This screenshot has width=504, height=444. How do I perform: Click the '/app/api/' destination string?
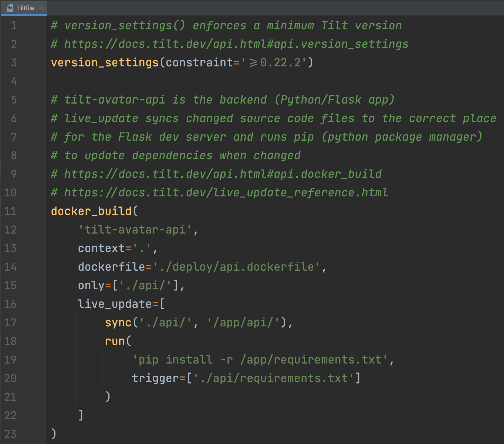pos(243,323)
